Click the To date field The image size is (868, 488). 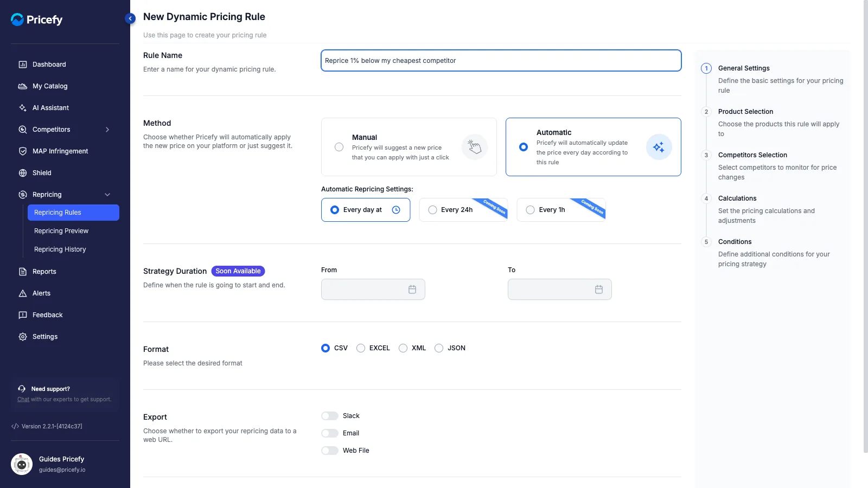[560, 290]
